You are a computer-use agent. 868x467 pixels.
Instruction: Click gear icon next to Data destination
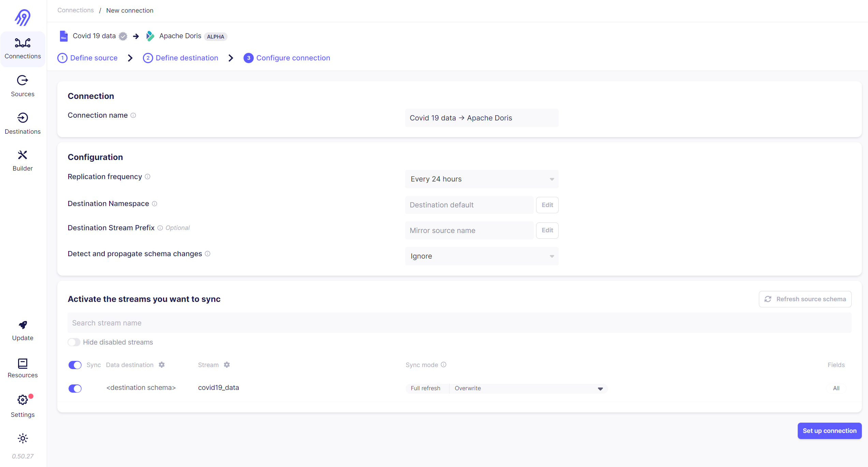click(x=162, y=365)
